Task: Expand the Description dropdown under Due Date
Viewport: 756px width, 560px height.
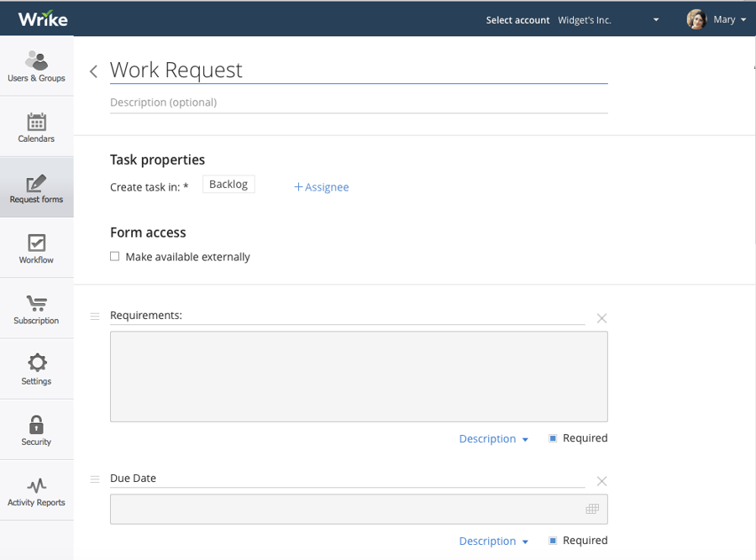Action: click(493, 541)
